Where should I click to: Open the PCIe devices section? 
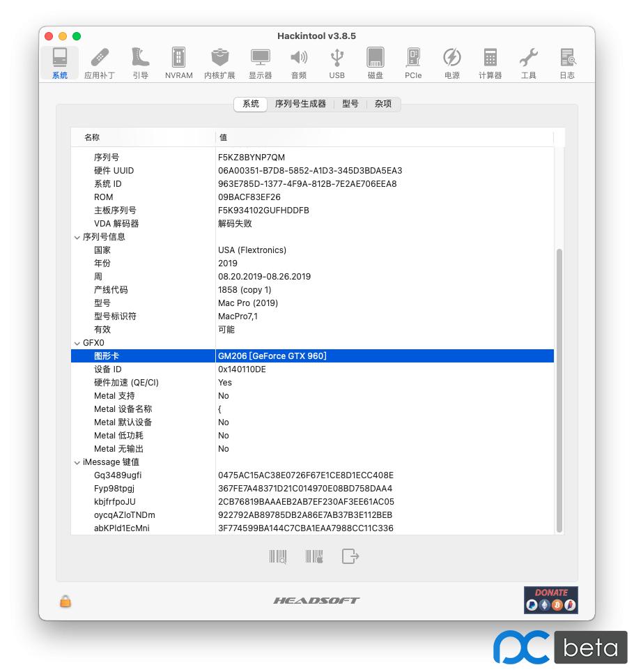(x=413, y=63)
